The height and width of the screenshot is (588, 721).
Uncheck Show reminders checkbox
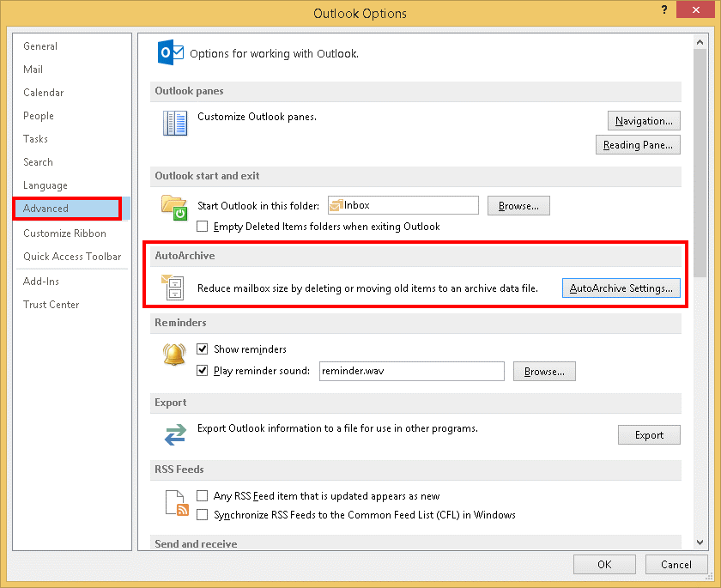202,349
